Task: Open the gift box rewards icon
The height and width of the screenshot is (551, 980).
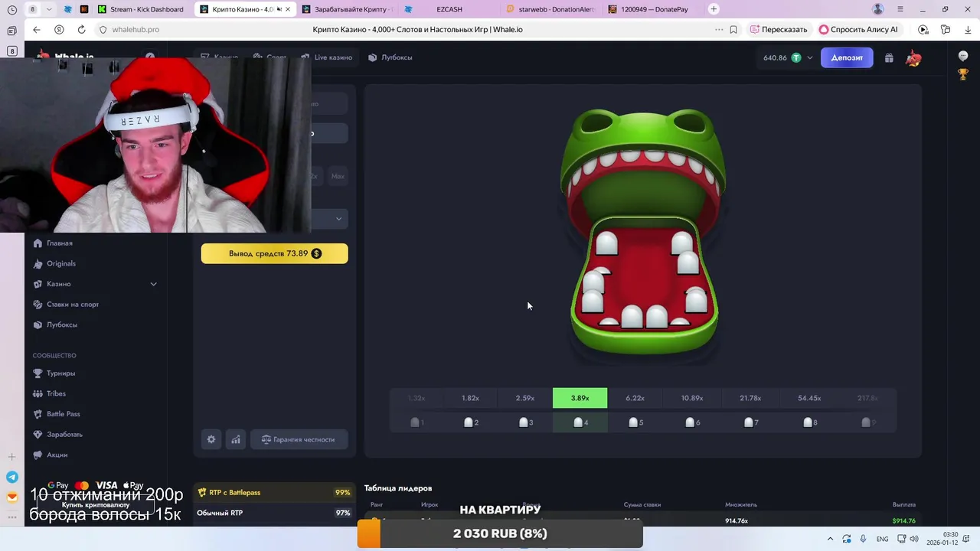Action: pos(889,57)
